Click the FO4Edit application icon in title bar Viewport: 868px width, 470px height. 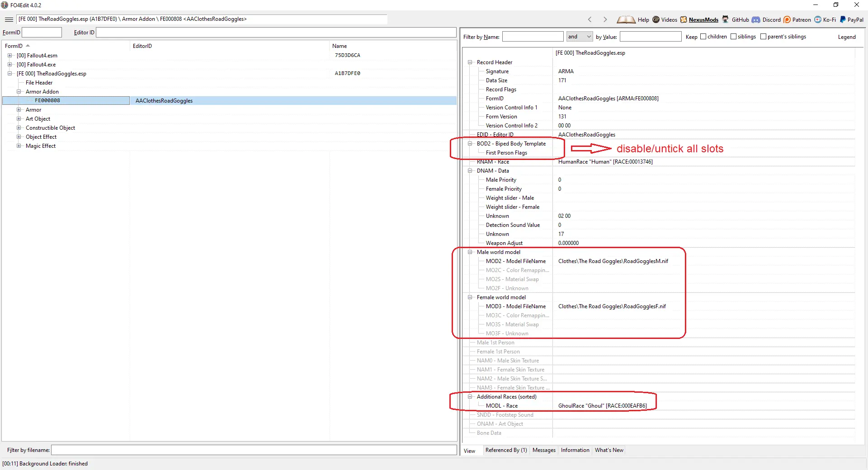pos(5,5)
